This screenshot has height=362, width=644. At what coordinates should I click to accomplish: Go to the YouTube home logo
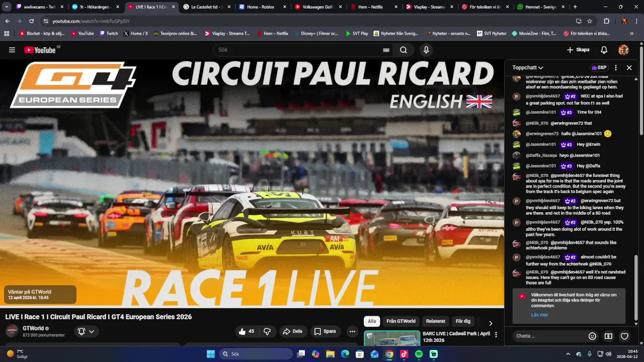tap(40, 50)
